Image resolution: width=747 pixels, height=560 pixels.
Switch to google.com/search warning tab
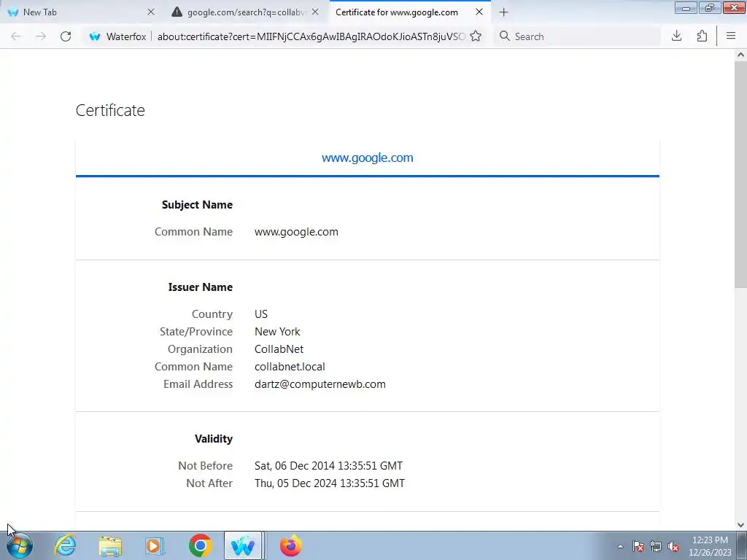247,12
